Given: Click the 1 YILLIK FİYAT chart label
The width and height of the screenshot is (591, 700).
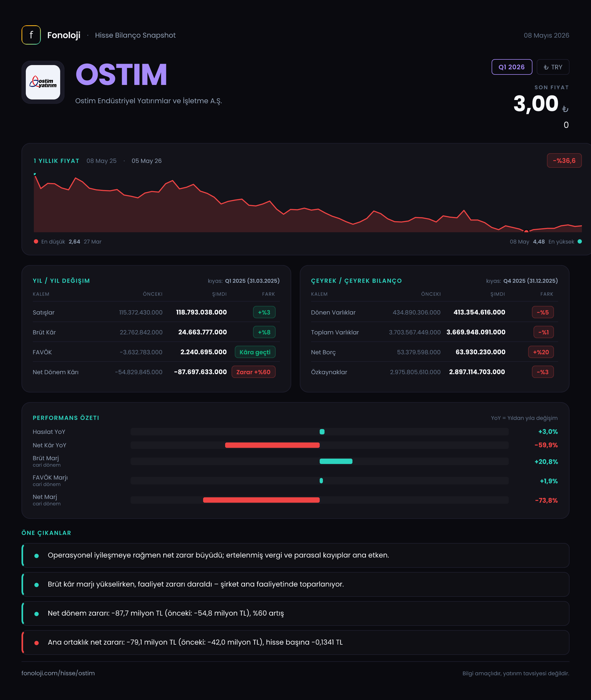Looking at the screenshot, I should pos(57,160).
